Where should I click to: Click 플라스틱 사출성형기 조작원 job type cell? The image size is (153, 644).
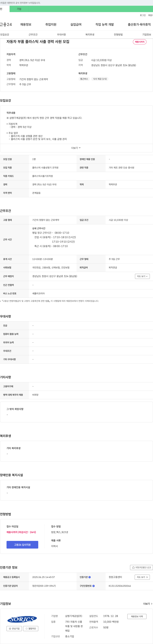45,168
